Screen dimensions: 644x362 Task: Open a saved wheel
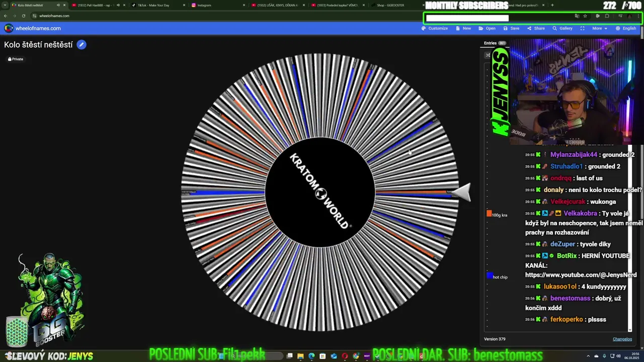pos(487,28)
